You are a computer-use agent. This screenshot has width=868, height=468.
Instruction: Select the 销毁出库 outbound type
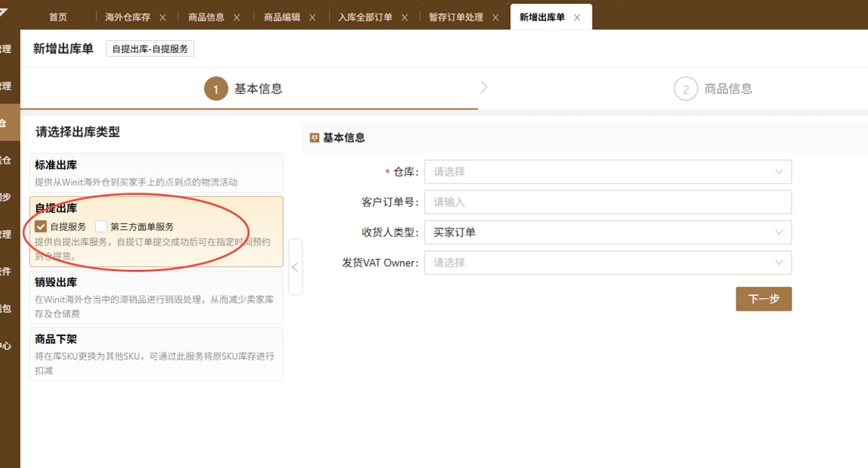coord(156,297)
